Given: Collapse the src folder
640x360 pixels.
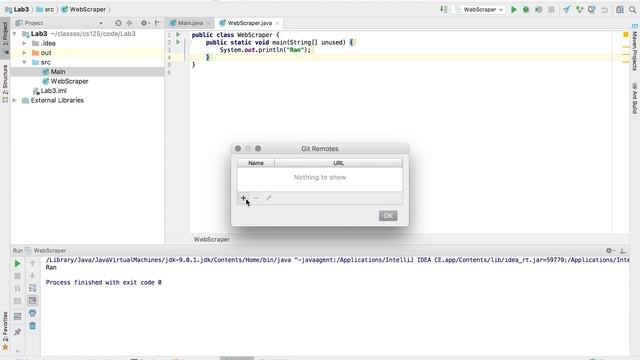Looking at the screenshot, I should pyautogui.click(x=24, y=62).
